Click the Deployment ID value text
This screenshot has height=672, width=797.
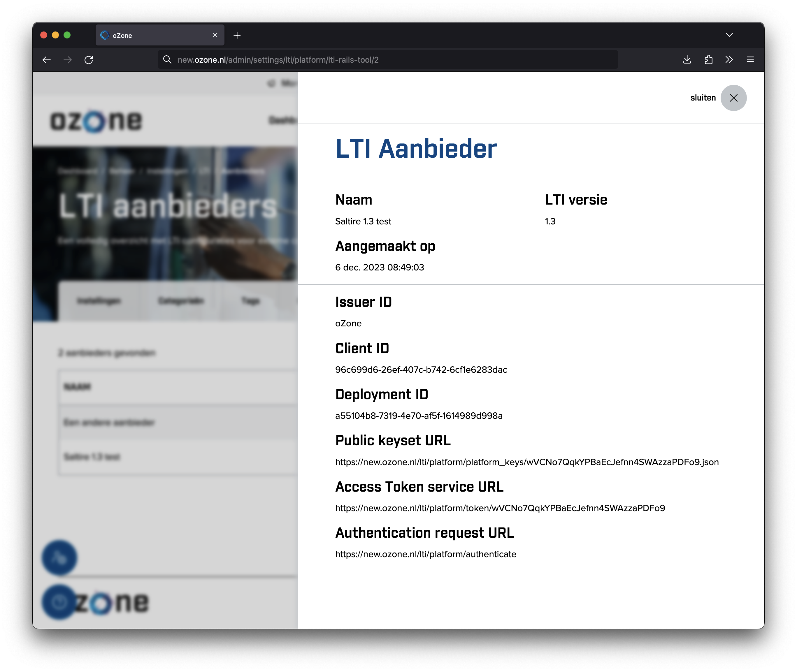point(419,416)
